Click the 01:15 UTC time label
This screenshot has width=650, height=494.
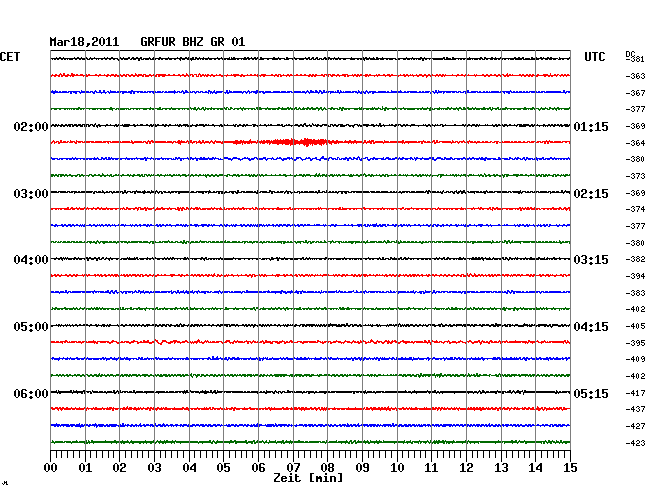tap(591, 127)
